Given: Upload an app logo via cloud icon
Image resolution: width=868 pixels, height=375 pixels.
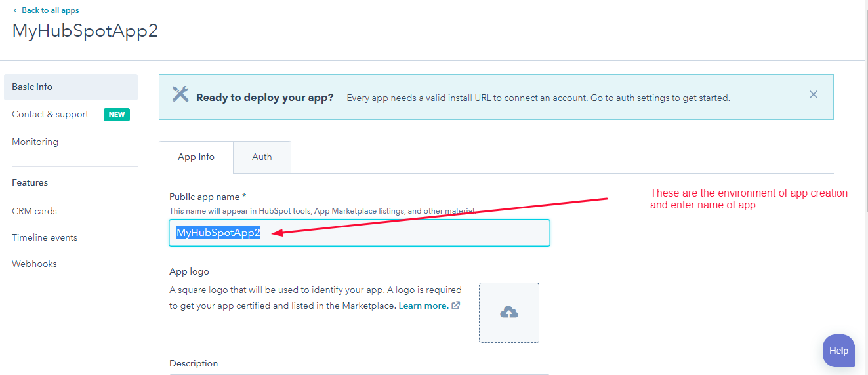Looking at the screenshot, I should coord(509,313).
